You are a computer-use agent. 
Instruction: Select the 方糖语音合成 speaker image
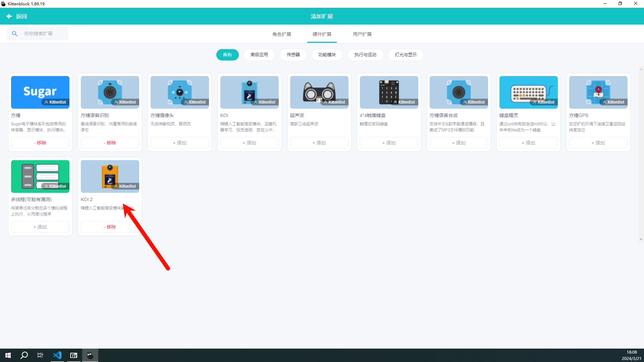click(459, 92)
